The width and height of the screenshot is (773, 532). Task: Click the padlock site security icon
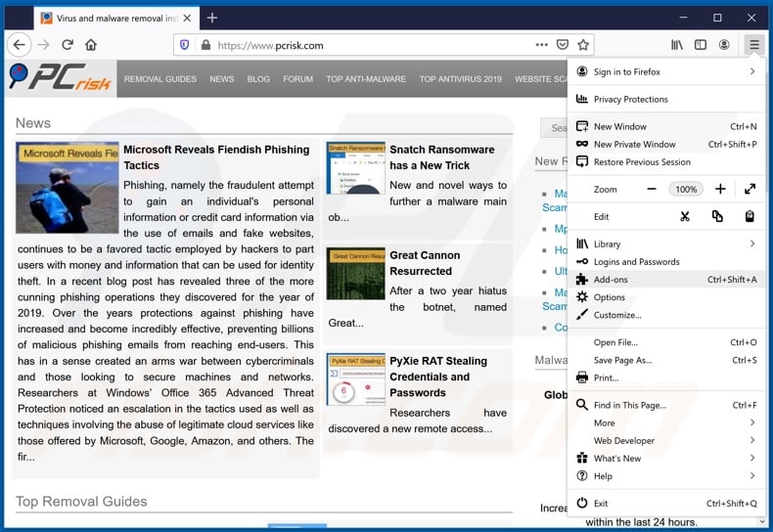click(x=206, y=45)
